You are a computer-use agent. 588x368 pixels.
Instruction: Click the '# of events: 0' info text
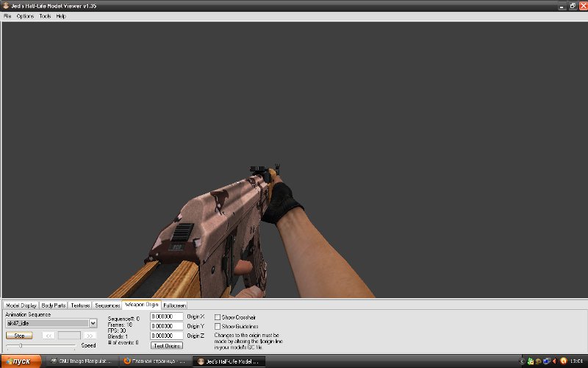pos(123,342)
